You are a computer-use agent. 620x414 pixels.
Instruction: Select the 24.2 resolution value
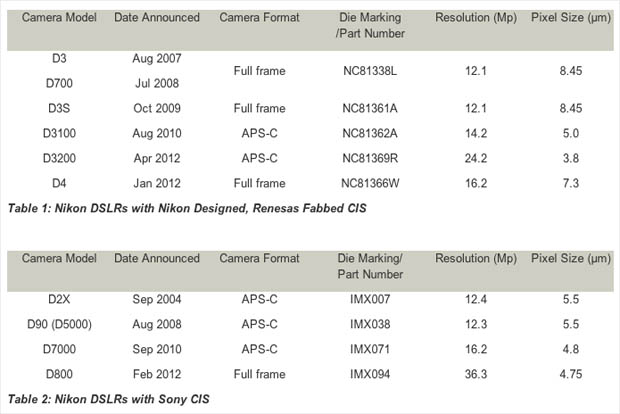click(476, 159)
